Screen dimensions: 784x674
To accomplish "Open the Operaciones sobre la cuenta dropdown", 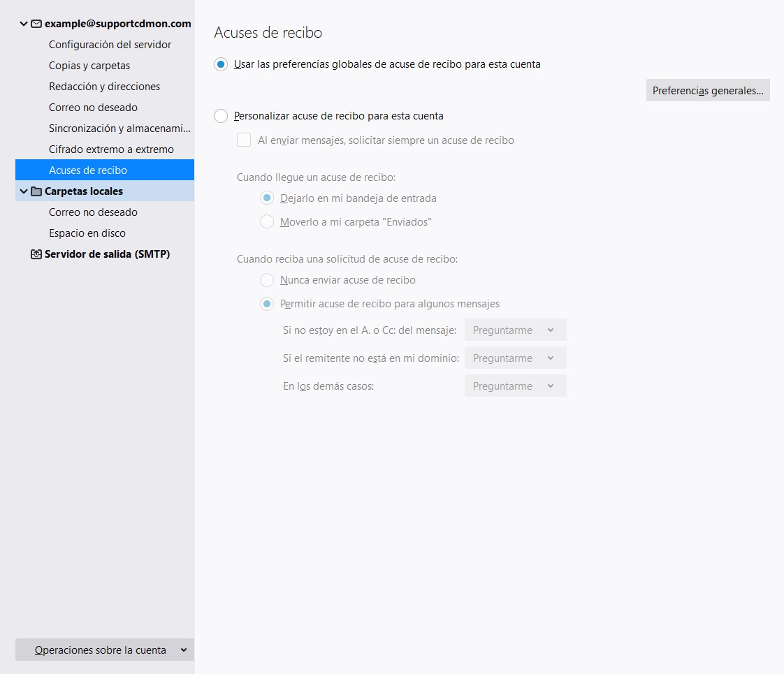I will coord(105,650).
